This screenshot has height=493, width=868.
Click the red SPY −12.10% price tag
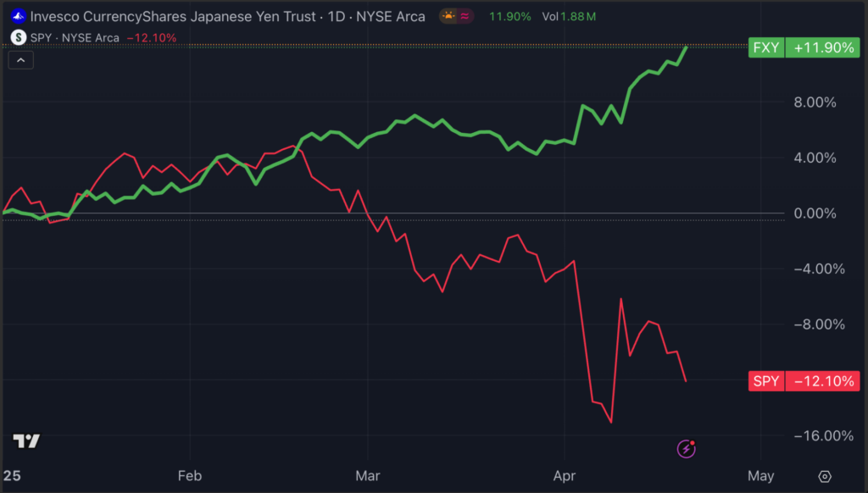click(x=803, y=381)
